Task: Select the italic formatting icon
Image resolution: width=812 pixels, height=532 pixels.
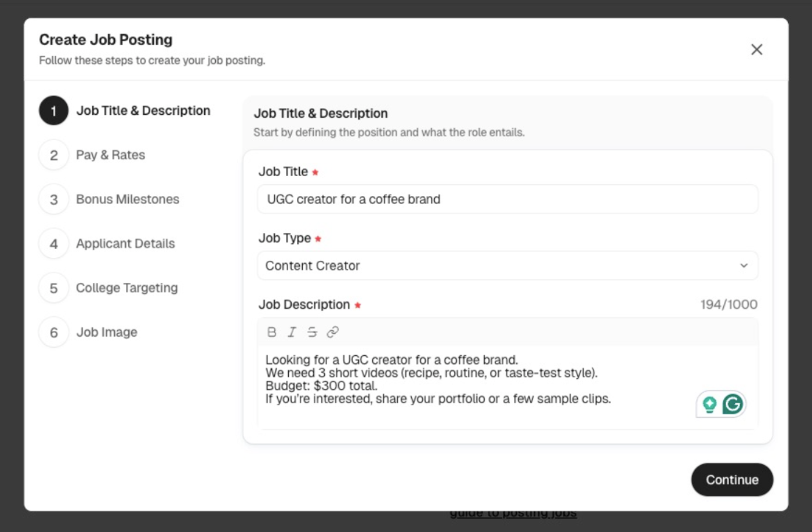Action: pyautogui.click(x=291, y=331)
